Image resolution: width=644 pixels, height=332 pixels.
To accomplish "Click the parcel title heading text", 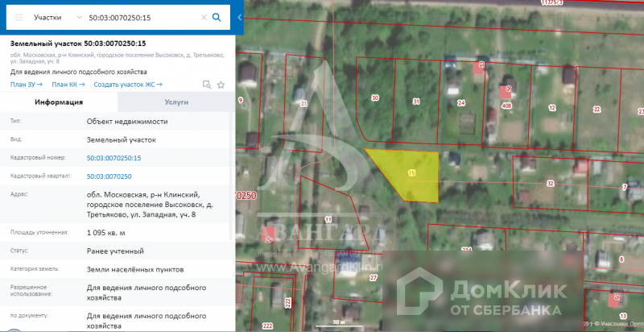I will coord(78,44).
